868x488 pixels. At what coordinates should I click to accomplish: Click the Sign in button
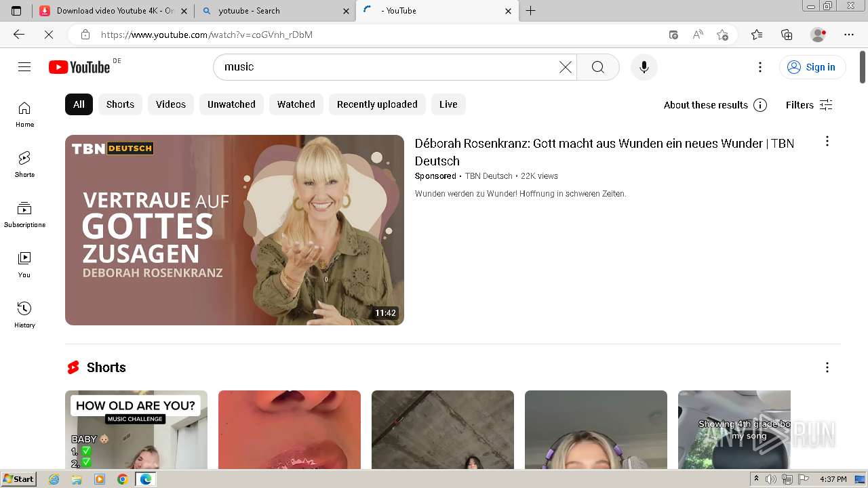(812, 67)
